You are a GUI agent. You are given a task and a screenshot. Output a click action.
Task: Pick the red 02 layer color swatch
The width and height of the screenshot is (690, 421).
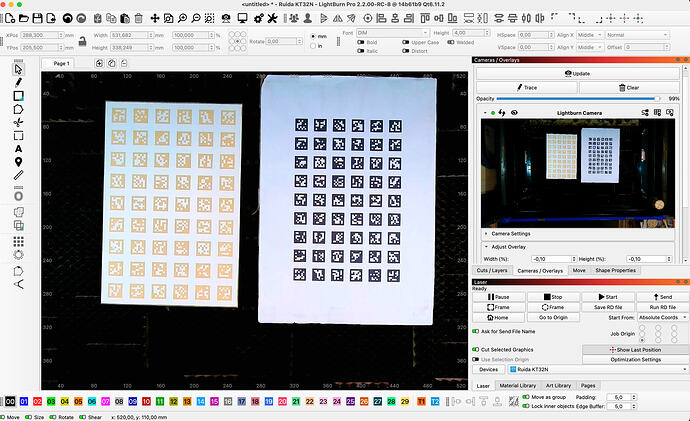click(37, 401)
